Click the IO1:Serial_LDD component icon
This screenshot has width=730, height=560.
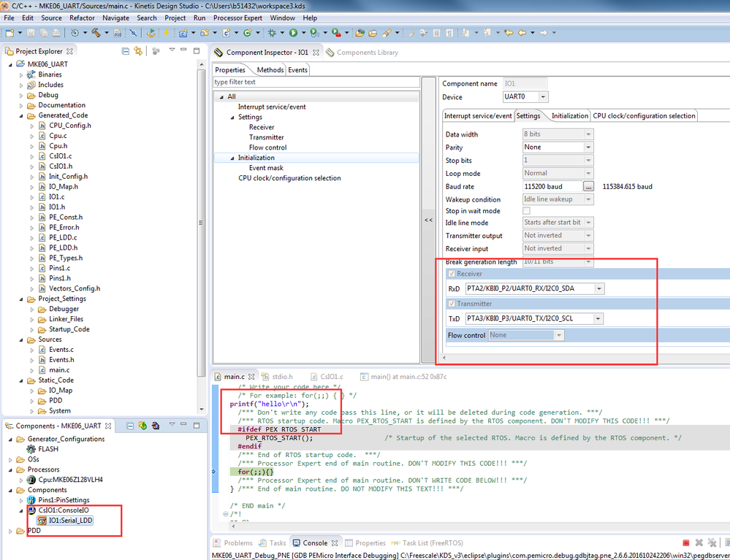pyautogui.click(x=42, y=521)
